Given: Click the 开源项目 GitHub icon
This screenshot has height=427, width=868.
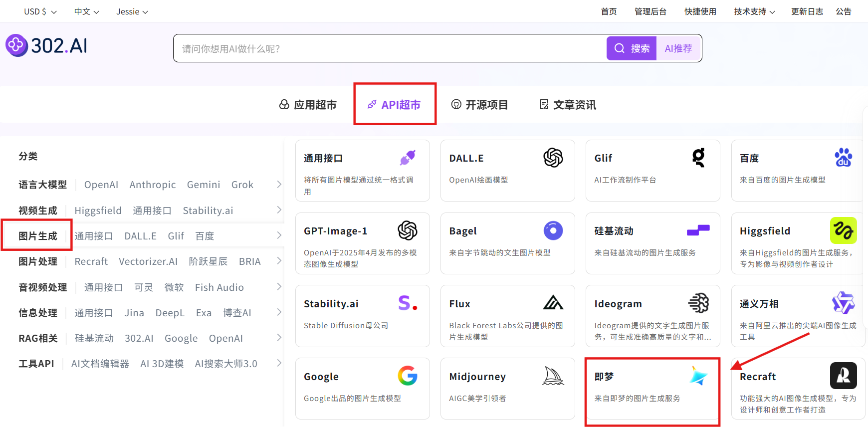Looking at the screenshot, I should [x=456, y=104].
